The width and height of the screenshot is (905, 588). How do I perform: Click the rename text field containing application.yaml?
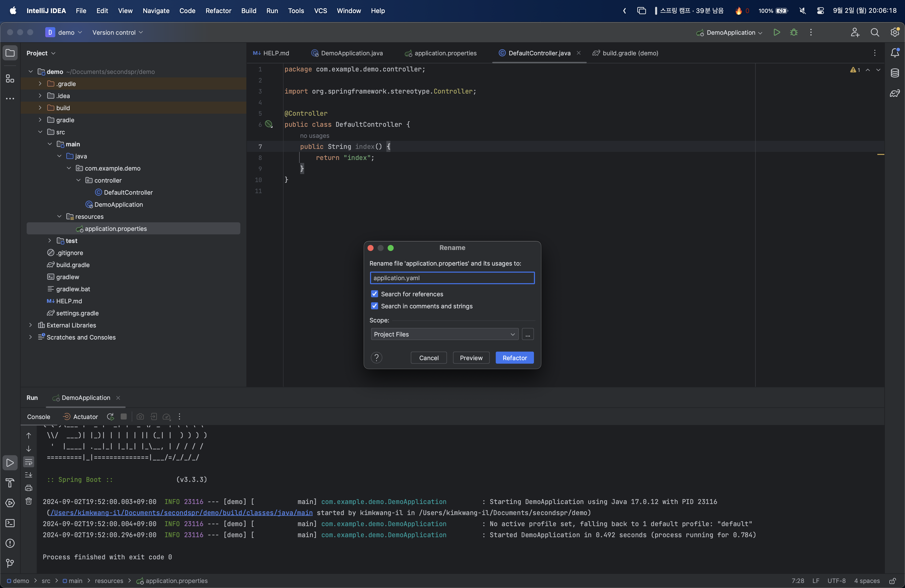[x=452, y=278]
